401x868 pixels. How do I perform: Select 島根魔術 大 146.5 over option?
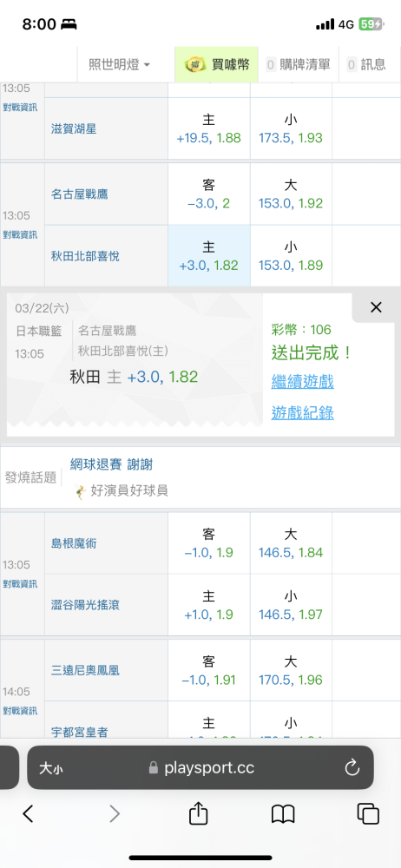[291, 543]
